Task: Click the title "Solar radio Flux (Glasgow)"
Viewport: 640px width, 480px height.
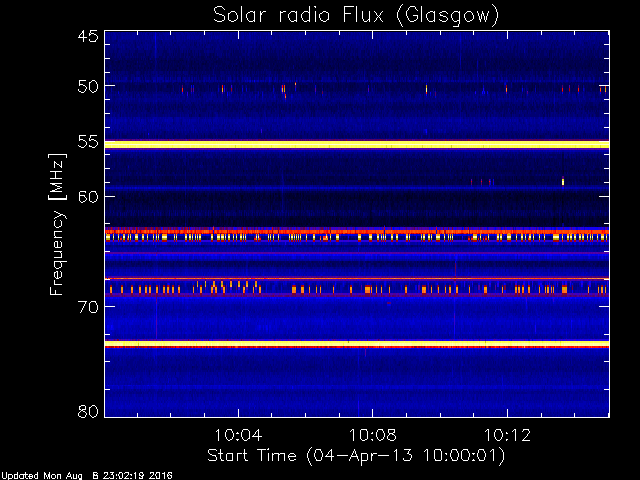Action: coord(356,16)
